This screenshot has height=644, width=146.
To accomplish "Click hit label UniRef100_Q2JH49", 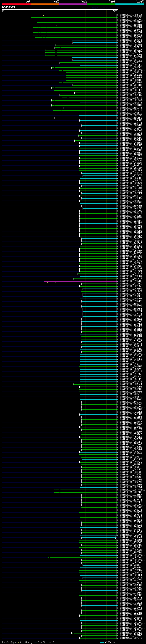I will tap(131, 537).
